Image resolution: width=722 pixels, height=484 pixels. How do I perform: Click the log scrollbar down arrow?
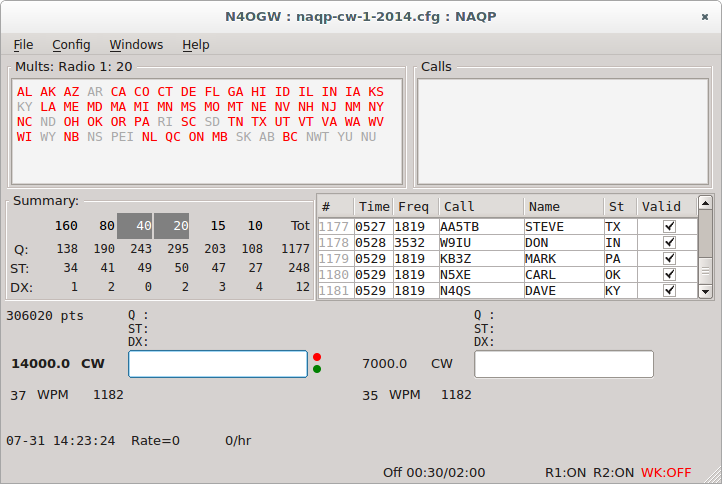tap(705, 292)
